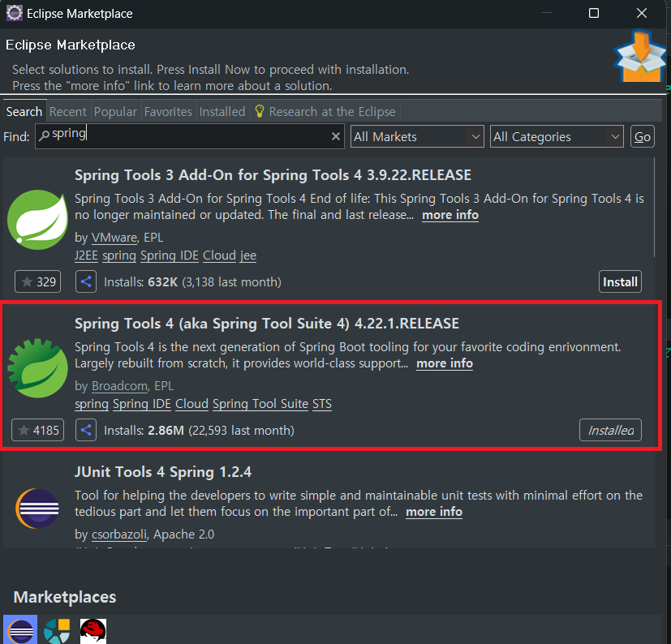
Task: Click the Installed button for Spring Tools 4
Action: point(610,430)
